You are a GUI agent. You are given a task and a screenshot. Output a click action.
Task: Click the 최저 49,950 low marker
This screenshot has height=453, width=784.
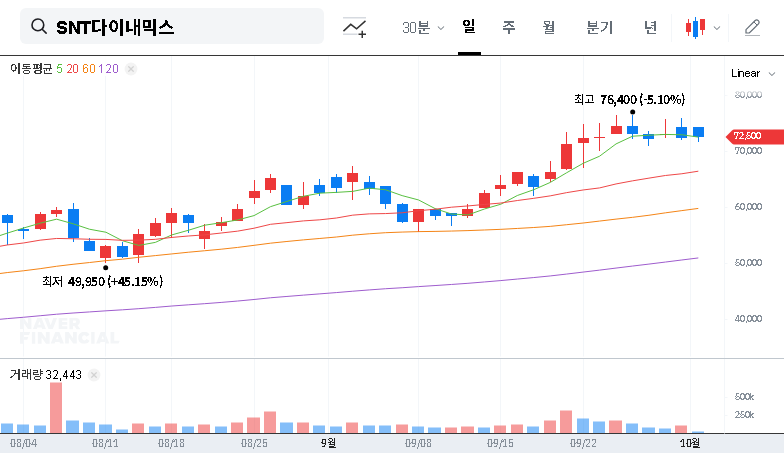pyautogui.click(x=105, y=267)
